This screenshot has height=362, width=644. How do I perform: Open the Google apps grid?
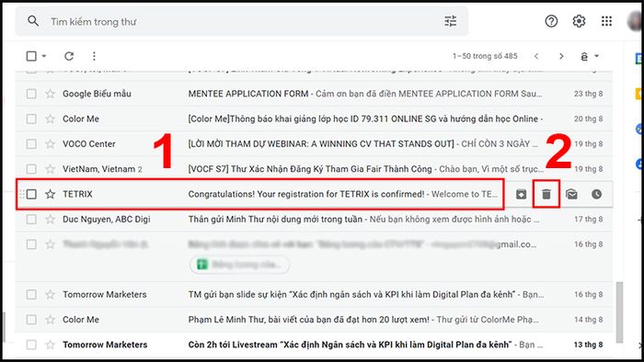click(606, 21)
